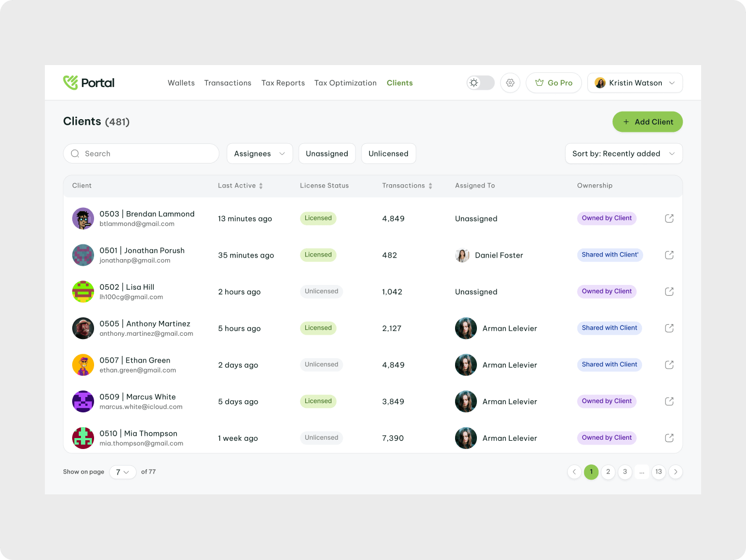The width and height of the screenshot is (746, 560).
Task: Open Brendan Lammond's external link icon
Action: 669,218
